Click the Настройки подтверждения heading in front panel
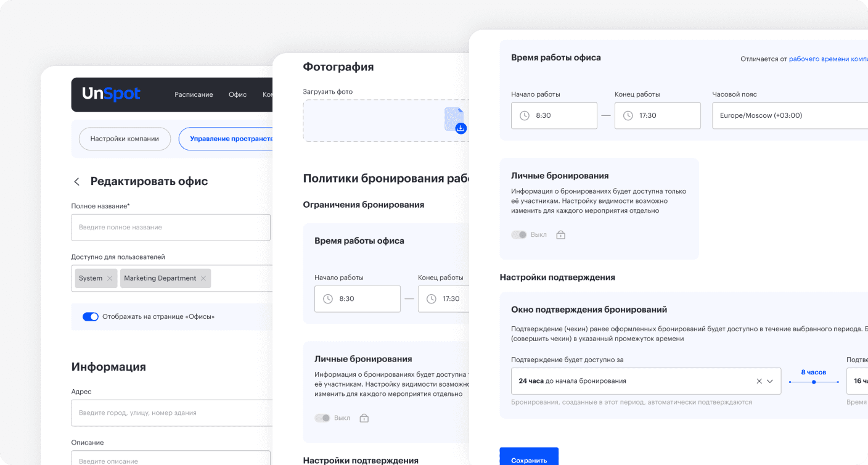Image resolution: width=868 pixels, height=465 pixels. [557, 278]
